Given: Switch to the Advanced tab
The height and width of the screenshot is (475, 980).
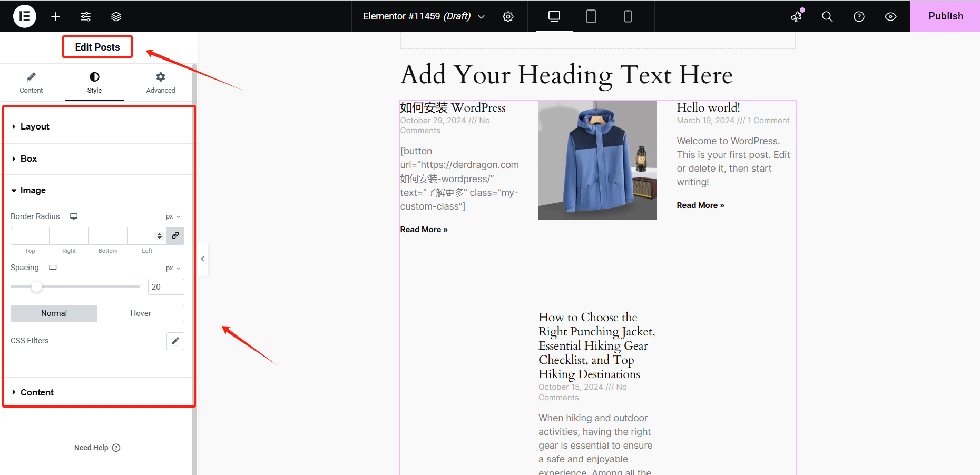Looking at the screenshot, I should point(161,83).
